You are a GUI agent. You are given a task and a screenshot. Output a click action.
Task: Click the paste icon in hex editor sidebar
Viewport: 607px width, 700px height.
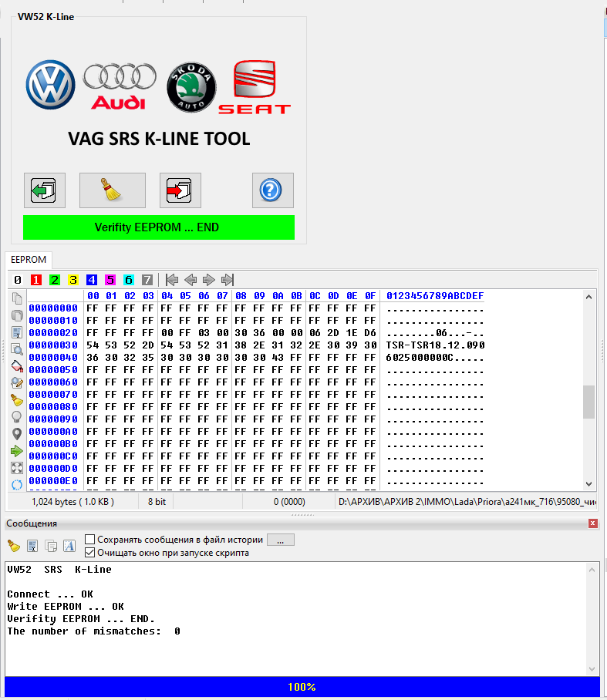pos(17,315)
